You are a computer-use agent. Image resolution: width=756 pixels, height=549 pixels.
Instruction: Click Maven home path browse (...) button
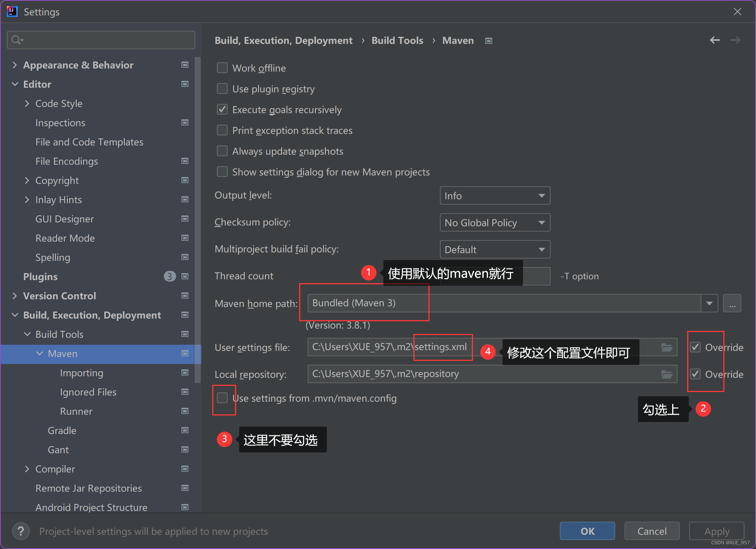click(x=732, y=303)
